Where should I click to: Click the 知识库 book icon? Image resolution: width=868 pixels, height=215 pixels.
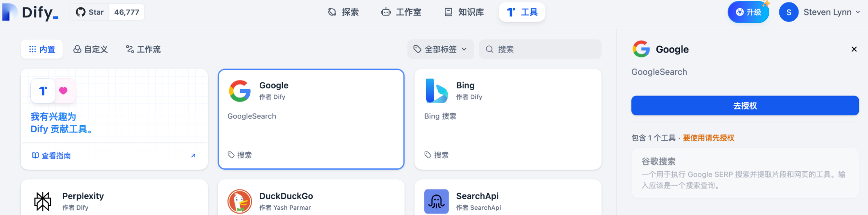[449, 12]
